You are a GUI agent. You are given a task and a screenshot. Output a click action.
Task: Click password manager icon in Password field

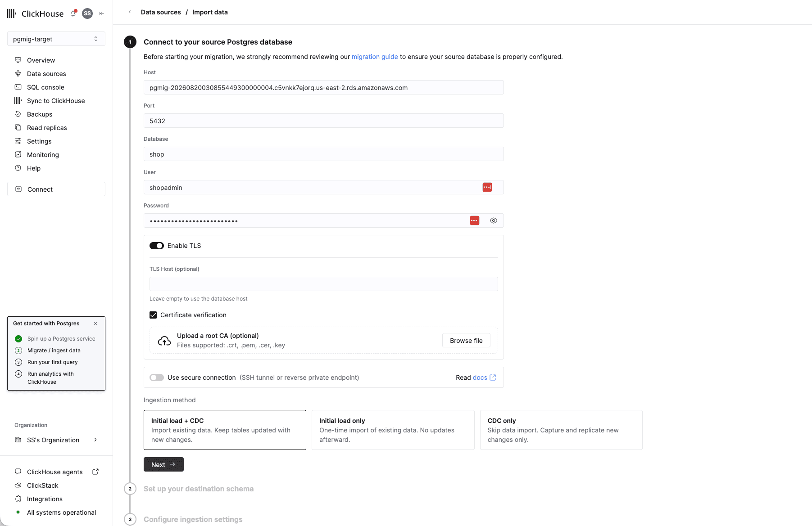tap(475, 220)
